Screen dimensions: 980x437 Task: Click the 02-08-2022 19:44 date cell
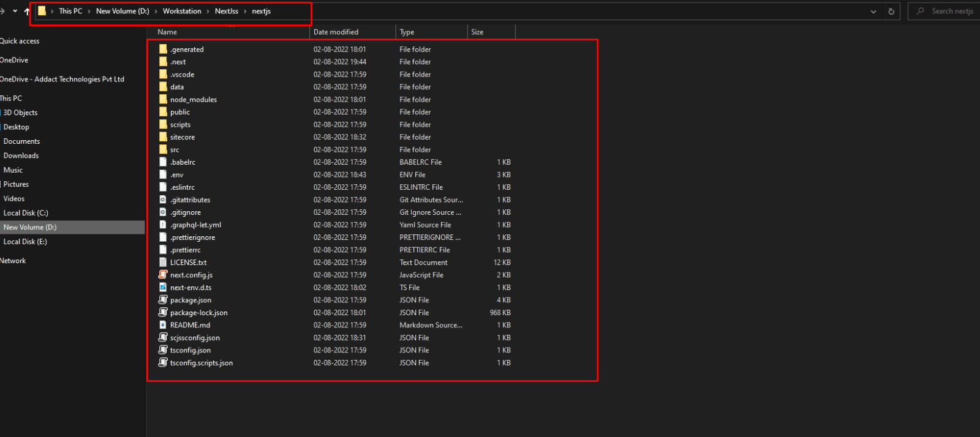tap(340, 62)
